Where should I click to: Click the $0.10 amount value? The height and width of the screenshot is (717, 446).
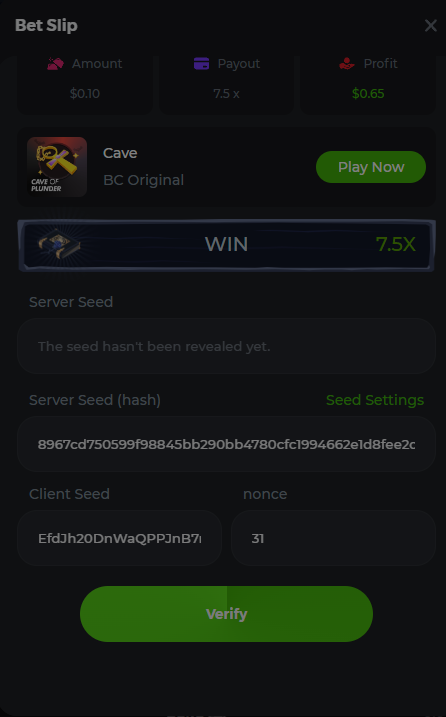pos(85,94)
